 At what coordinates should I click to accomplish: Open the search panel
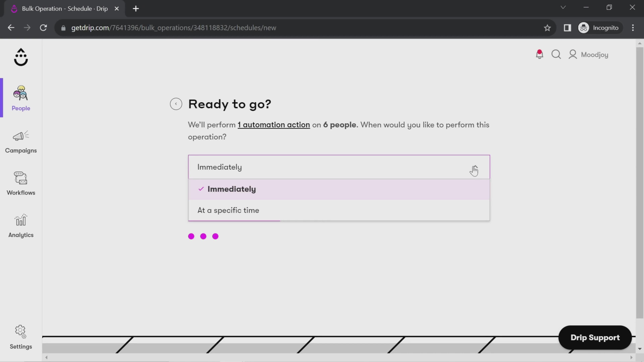557,54
